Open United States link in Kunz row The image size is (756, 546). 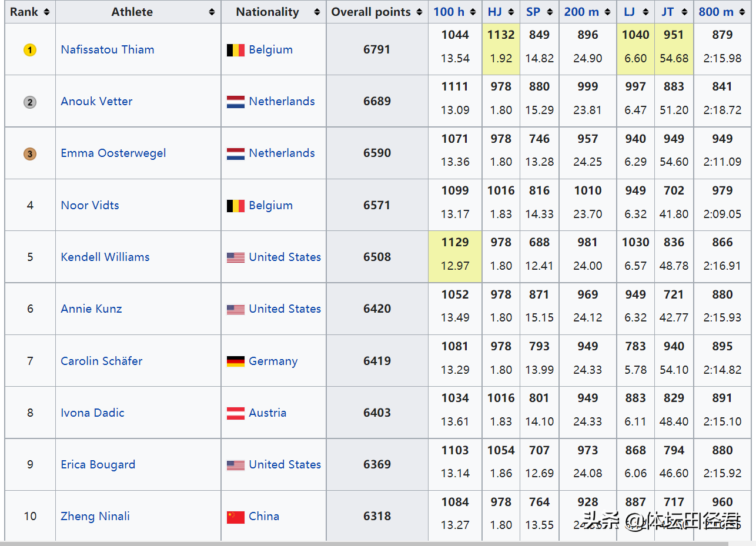285,309
